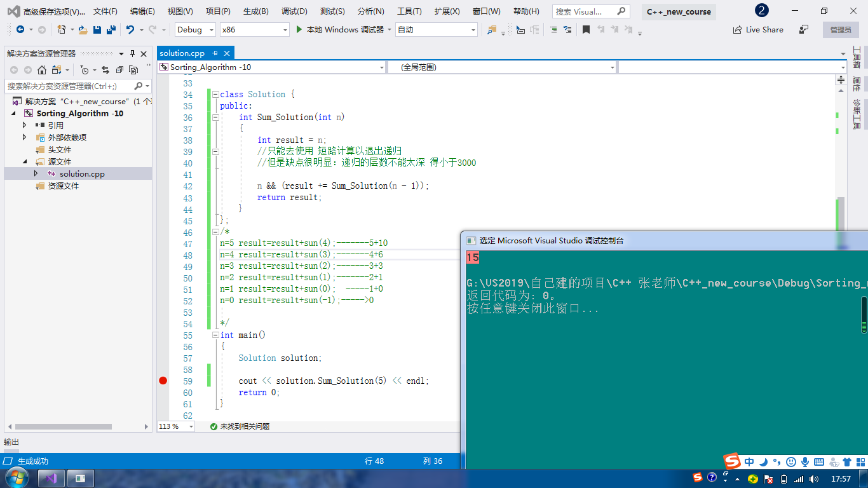Click the feedback person icon
Screen dimensions: 868x488
click(x=804, y=29)
